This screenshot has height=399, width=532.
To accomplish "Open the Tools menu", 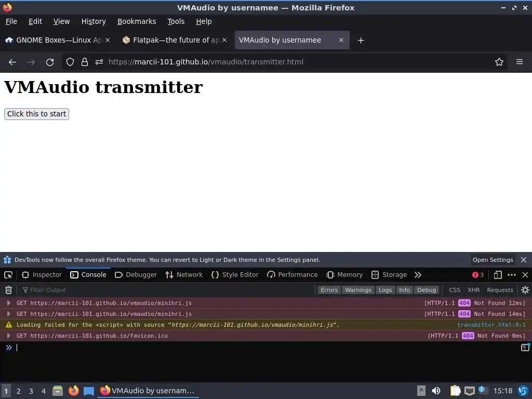I will pyautogui.click(x=176, y=21).
